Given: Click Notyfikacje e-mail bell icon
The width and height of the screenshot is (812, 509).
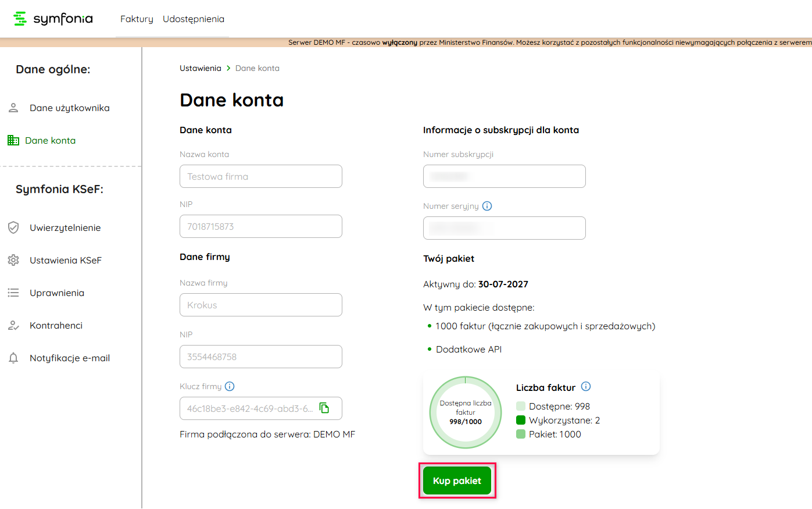Looking at the screenshot, I should coord(13,358).
